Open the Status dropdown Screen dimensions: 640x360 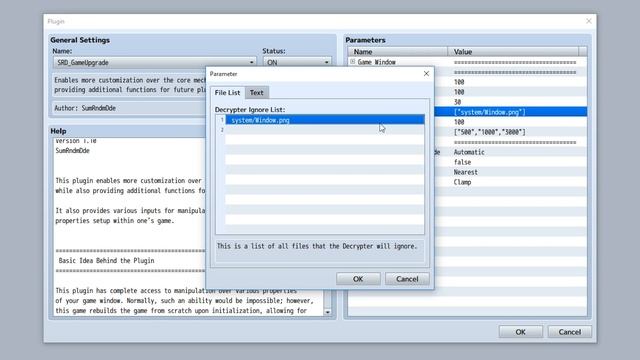point(297,62)
